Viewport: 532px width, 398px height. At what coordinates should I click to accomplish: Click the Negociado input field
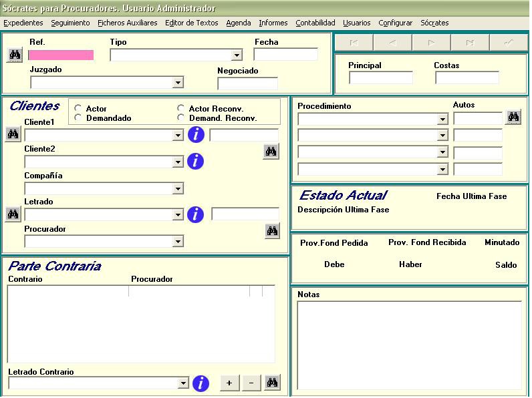click(247, 83)
